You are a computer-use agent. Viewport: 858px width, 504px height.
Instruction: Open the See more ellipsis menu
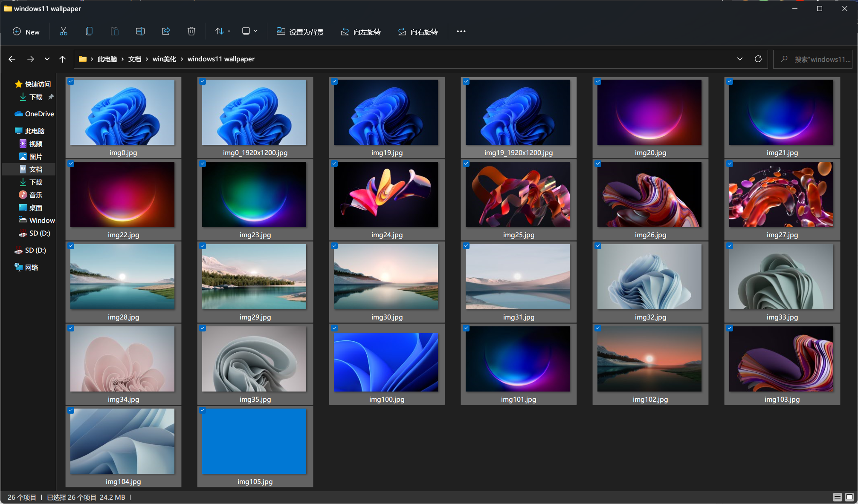click(x=461, y=32)
